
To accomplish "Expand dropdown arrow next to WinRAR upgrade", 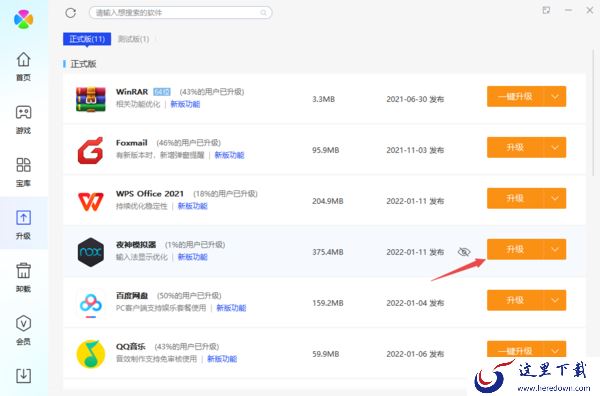I will 555,96.
